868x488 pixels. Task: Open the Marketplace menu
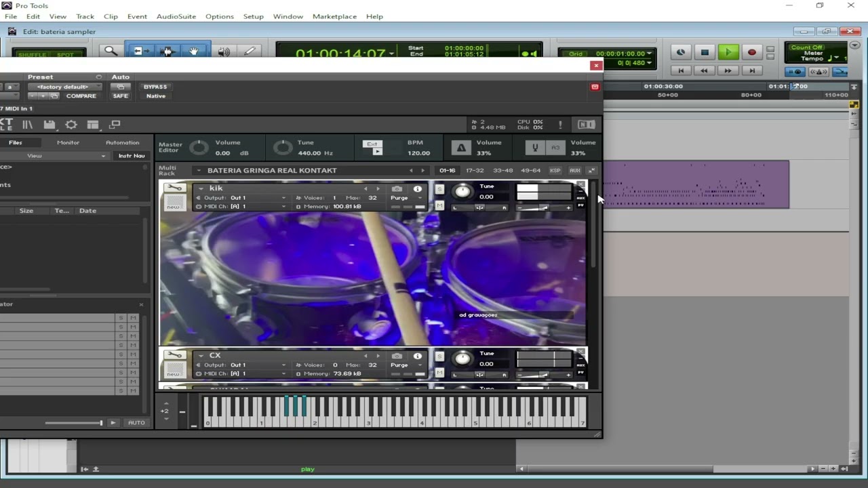point(334,16)
